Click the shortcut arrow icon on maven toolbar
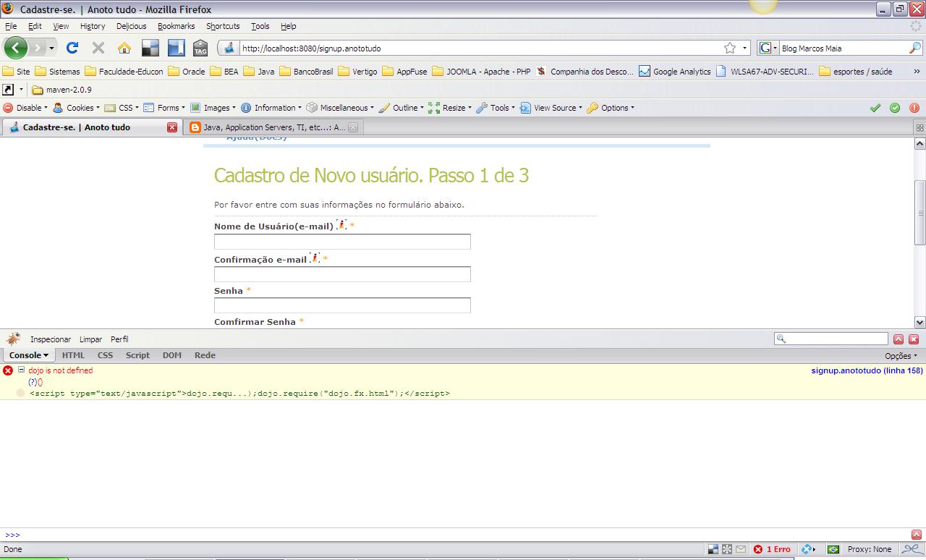Viewport: 926px width, 560px height. (x=8, y=90)
